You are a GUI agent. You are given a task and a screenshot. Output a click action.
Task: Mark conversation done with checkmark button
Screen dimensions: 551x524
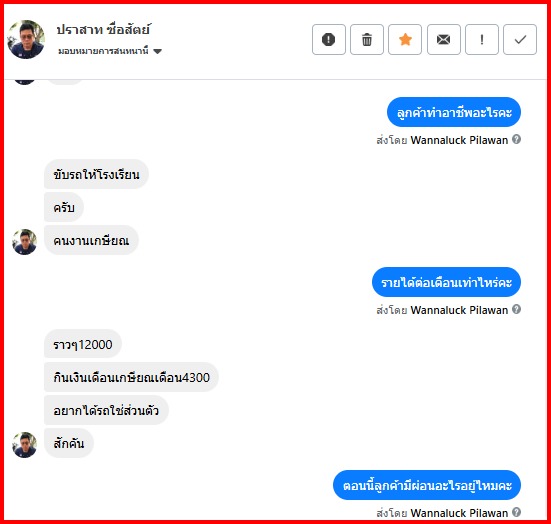(520, 39)
